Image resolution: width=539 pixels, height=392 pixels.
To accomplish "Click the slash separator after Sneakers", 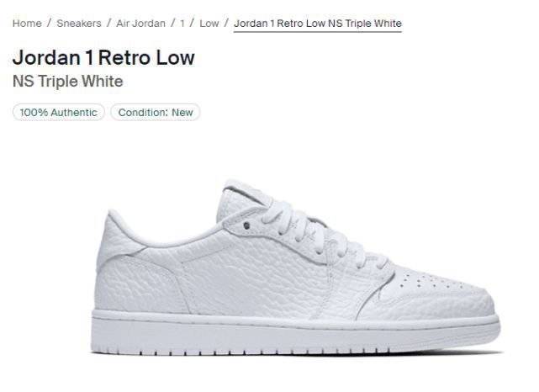I will (109, 23).
